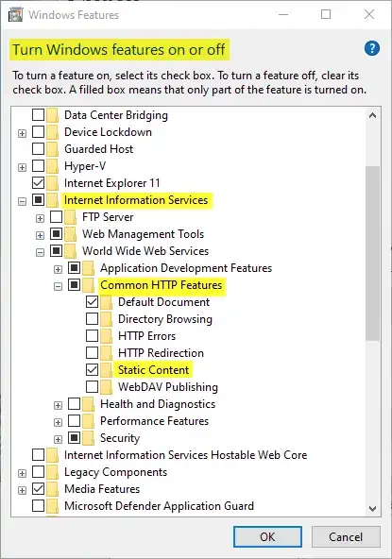
Task: Click the scroll up arrow
Action: pyautogui.click(x=372, y=115)
